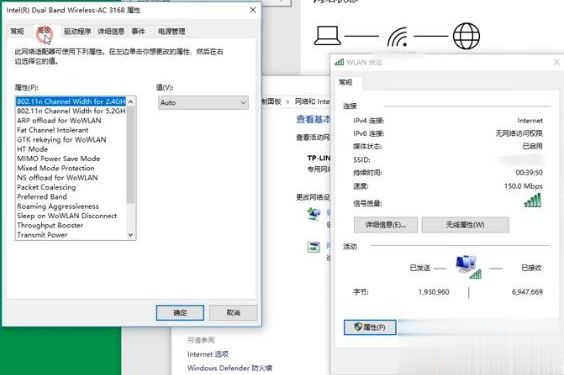Click the globe icon in network diagram
564x375 pixels.
tap(466, 36)
